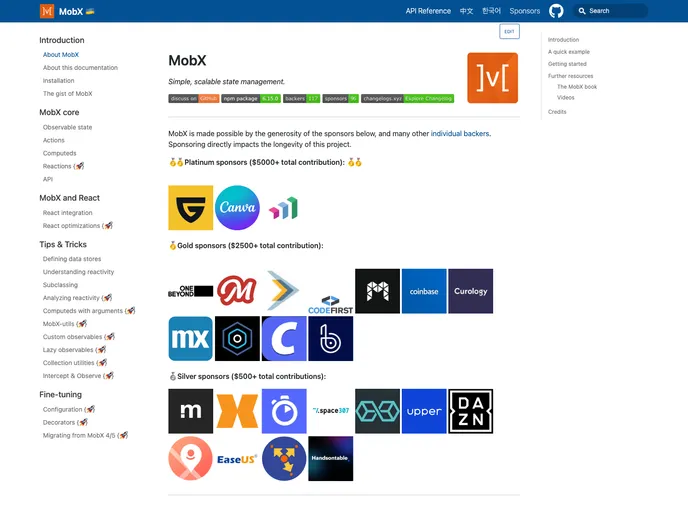The width and height of the screenshot is (688, 512).
Task: Jump to A quick example section
Action: pos(569,52)
